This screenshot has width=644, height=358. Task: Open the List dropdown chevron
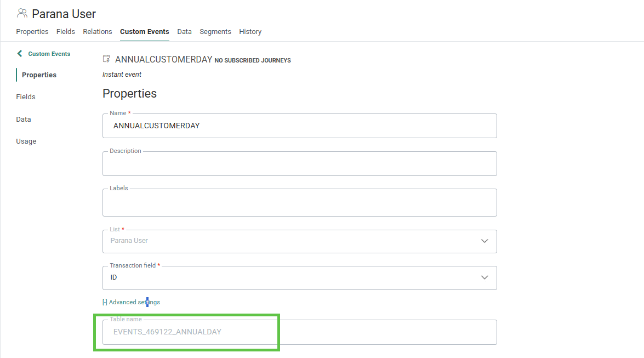pos(484,241)
